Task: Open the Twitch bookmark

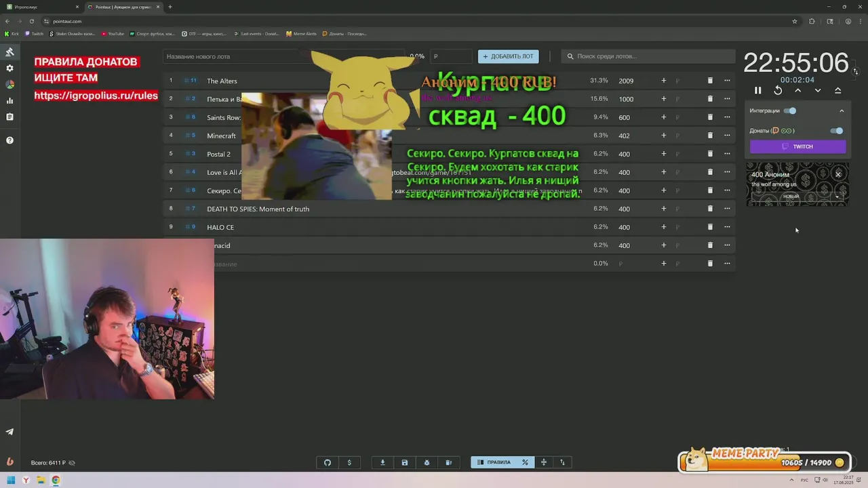Action: (x=35, y=33)
